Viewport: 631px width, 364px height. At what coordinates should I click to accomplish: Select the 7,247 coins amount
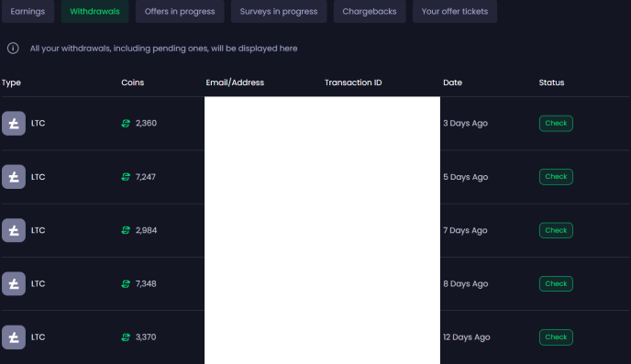click(x=146, y=177)
